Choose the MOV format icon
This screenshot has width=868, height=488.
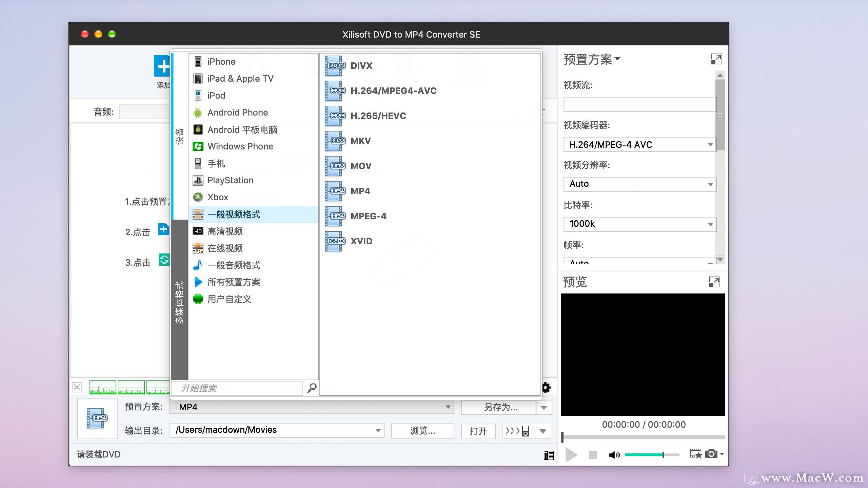pos(335,166)
